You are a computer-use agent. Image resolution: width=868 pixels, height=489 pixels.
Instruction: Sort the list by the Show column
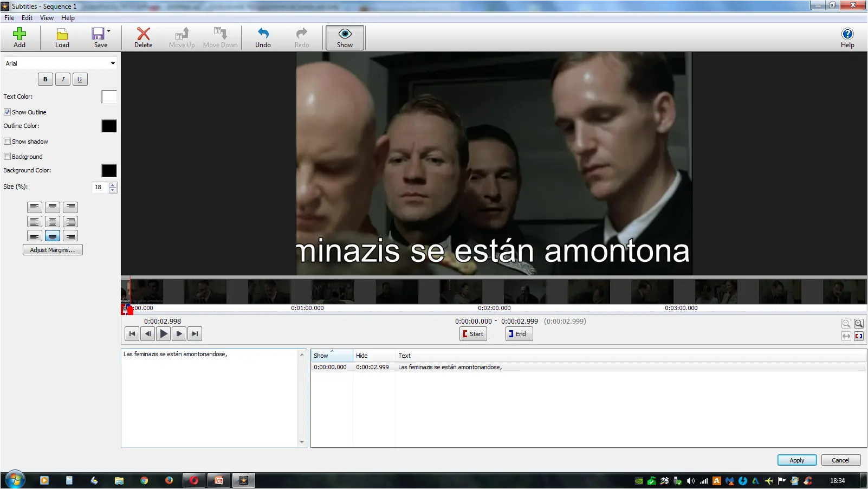tap(332, 356)
